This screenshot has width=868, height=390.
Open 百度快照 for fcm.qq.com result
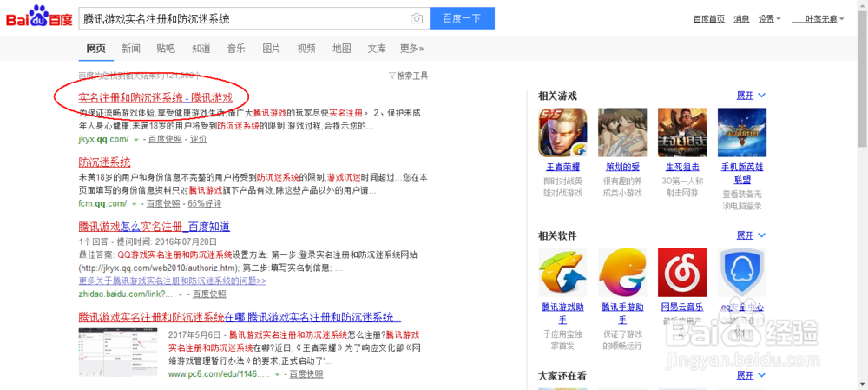(x=163, y=203)
